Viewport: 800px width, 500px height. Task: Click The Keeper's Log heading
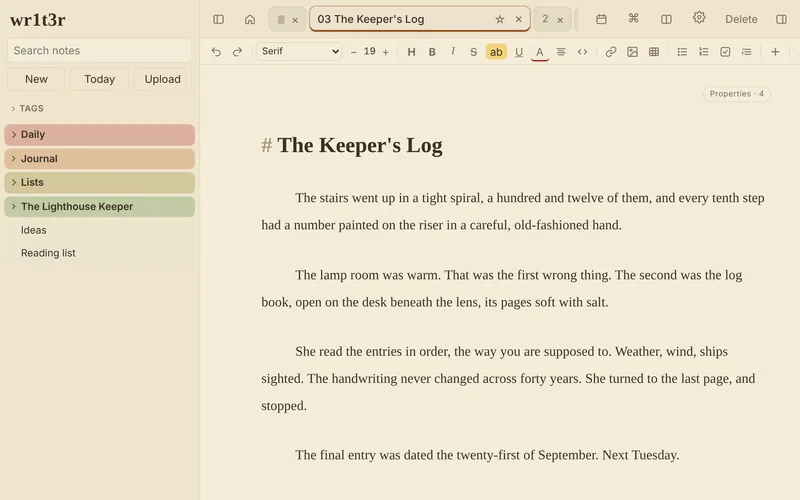(x=360, y=145)
